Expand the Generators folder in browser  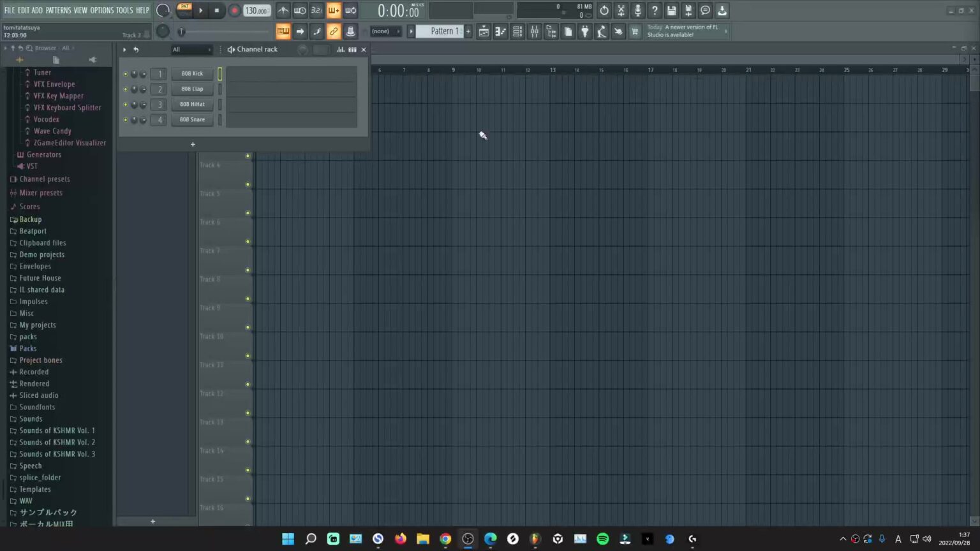click(x=44, y=154)
